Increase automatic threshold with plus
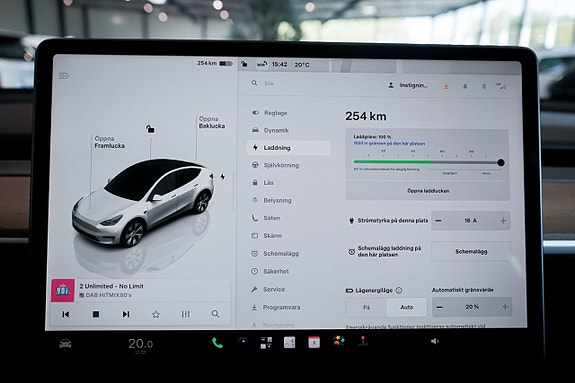Image resolution: width=575 pixels, height=383 pixels. tap(505, 307)
